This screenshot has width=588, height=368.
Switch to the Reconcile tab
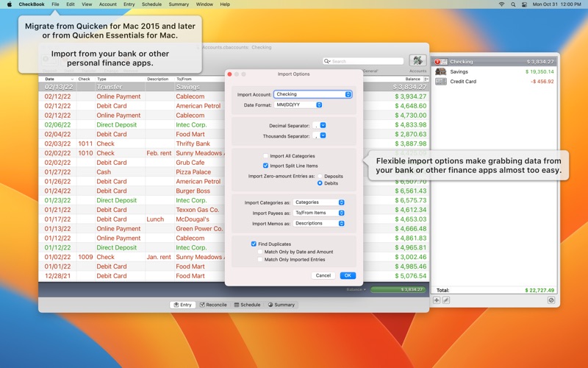[213, 305]
